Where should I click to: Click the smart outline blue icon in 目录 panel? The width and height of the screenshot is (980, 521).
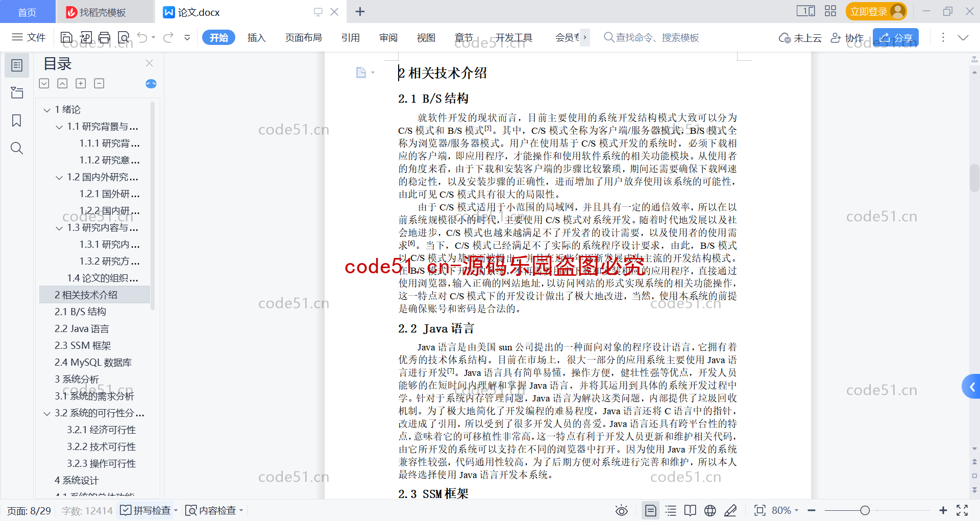[151, 84]
